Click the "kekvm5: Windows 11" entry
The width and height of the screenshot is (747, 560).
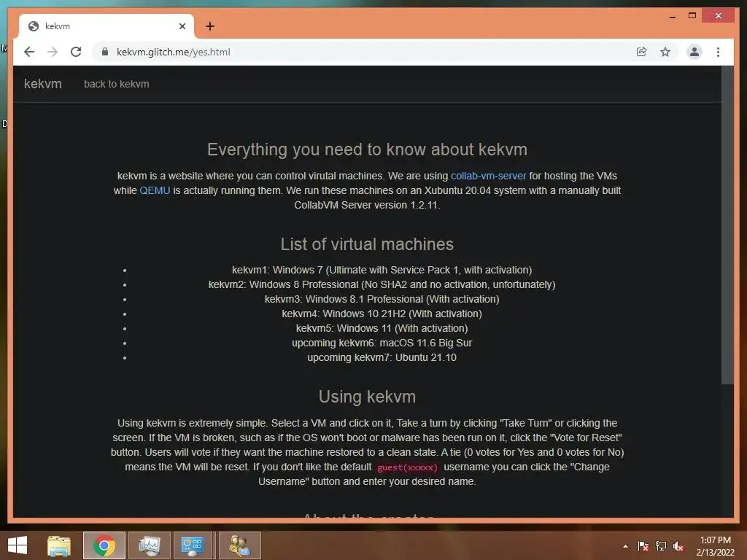382,329
